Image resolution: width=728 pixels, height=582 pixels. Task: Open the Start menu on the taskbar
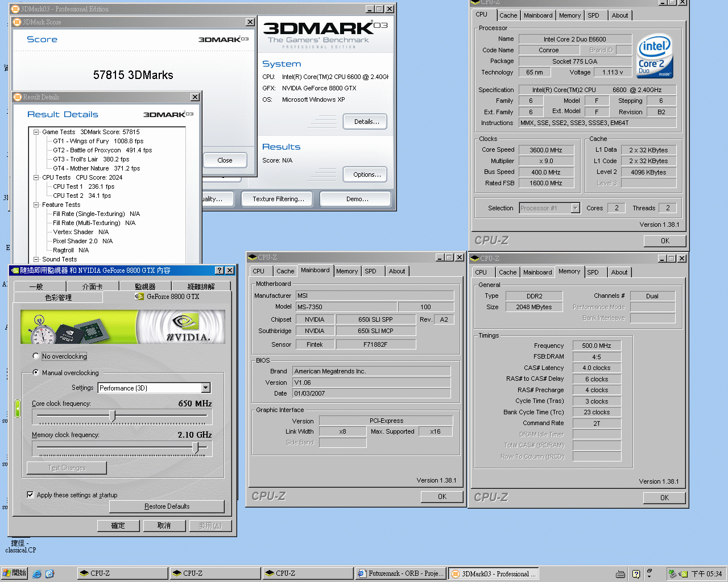coord(14,573)
